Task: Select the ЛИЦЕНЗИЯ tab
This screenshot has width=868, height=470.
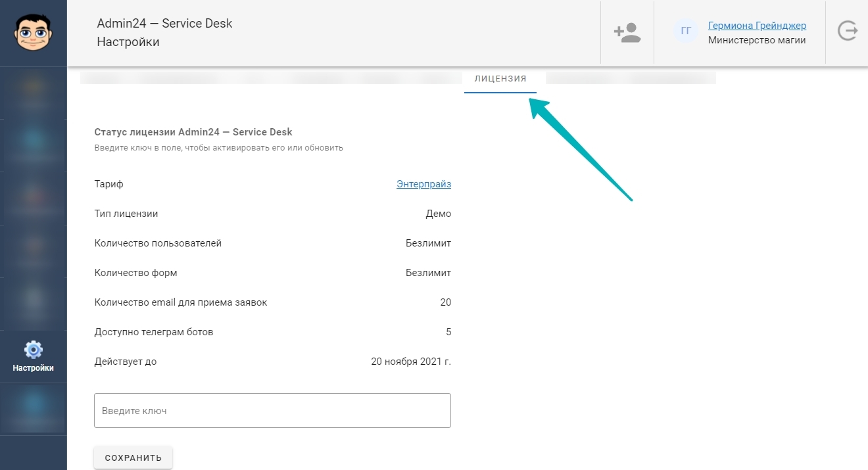Action: click(x=500, y=79)
